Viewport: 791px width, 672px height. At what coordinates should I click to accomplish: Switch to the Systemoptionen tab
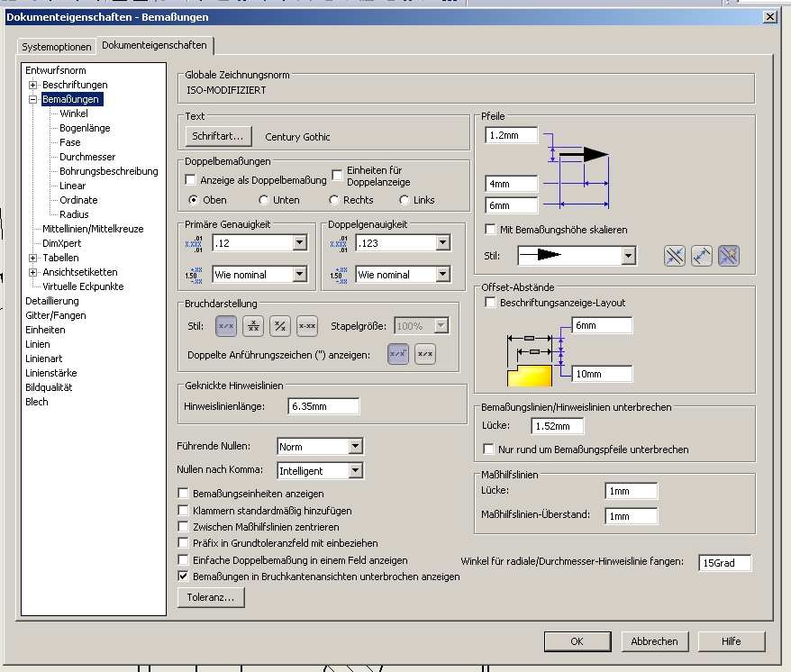point(57,47)
